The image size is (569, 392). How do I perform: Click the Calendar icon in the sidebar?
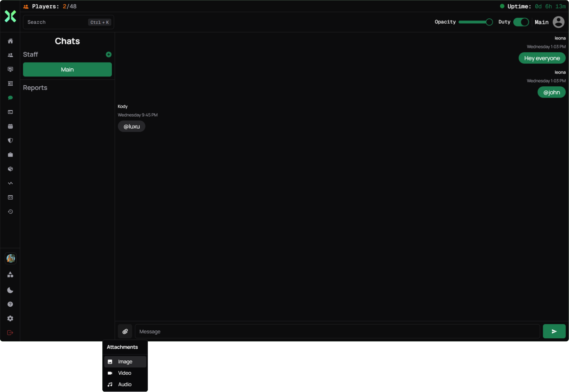[10, 126]
